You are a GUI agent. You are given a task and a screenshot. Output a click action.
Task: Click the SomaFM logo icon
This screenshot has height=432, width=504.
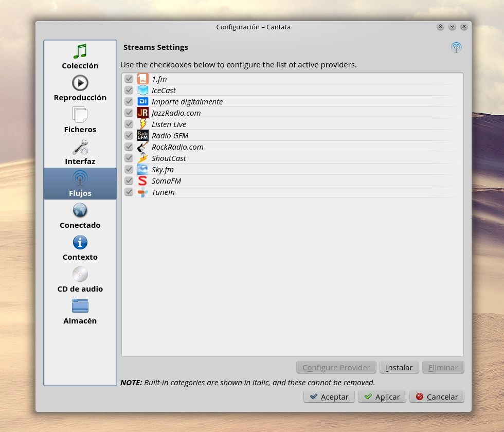point(142,181)
